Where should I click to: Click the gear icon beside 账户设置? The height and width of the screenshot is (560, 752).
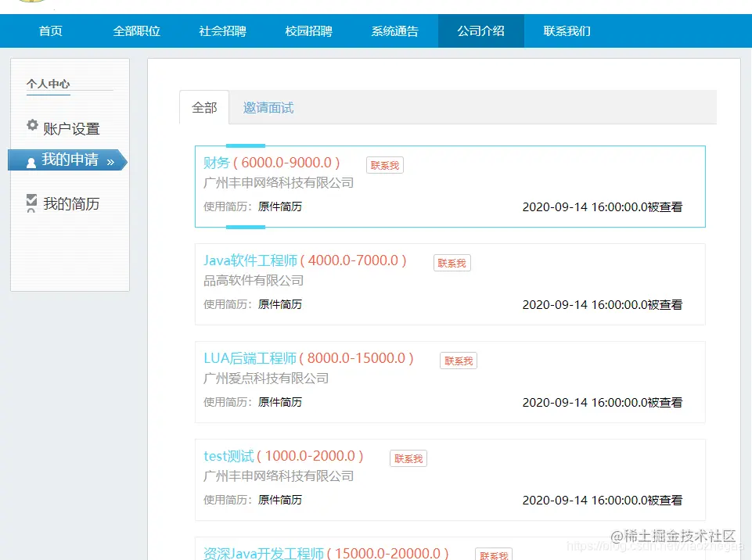pyautogui.click(x=32, y=125)
